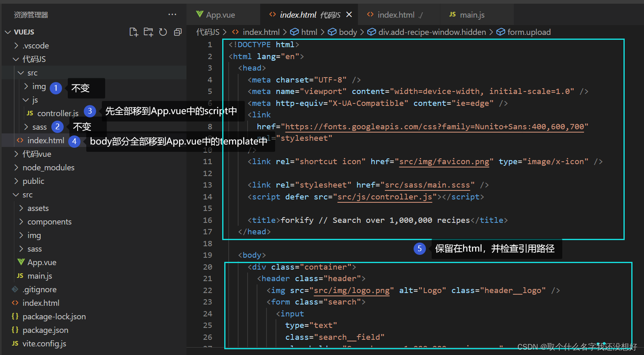This screenshot has width=644, height=355.
Task: Expand the 代码vue folder
Action: click(x=16, y=154)
